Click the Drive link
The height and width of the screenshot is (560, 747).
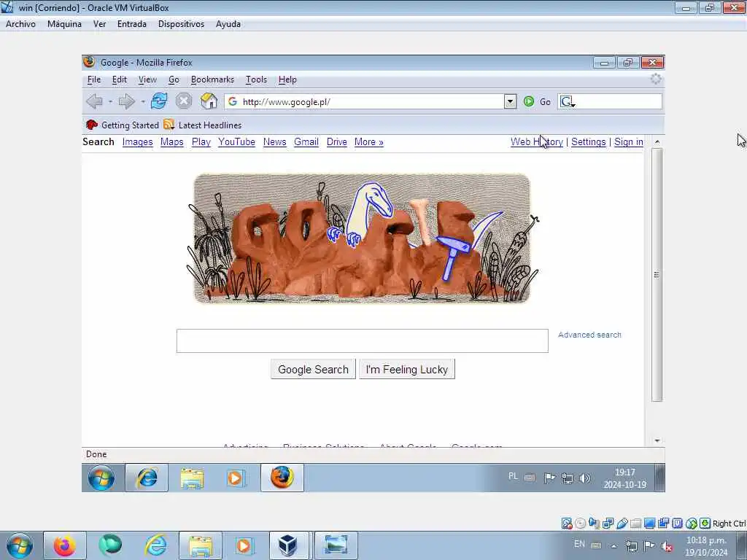click(337, 142)
